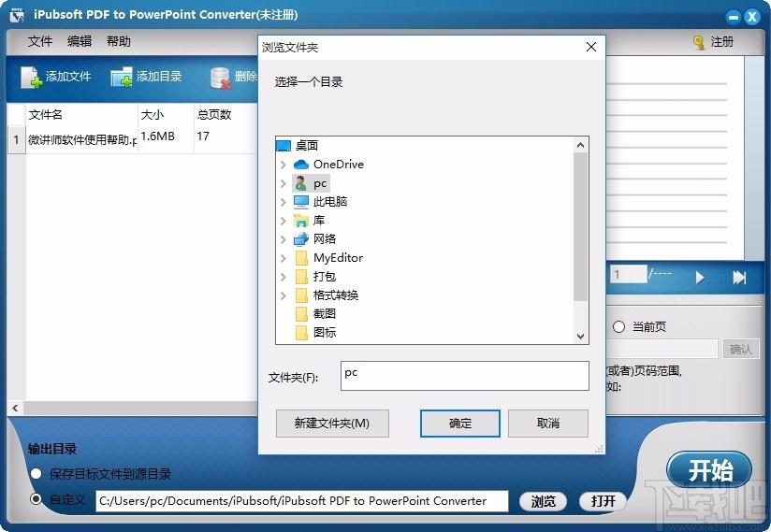This screenshot has width=771, height=532.
Task: Expand the Libraries (库) node
Action: [x=284, y=221]
